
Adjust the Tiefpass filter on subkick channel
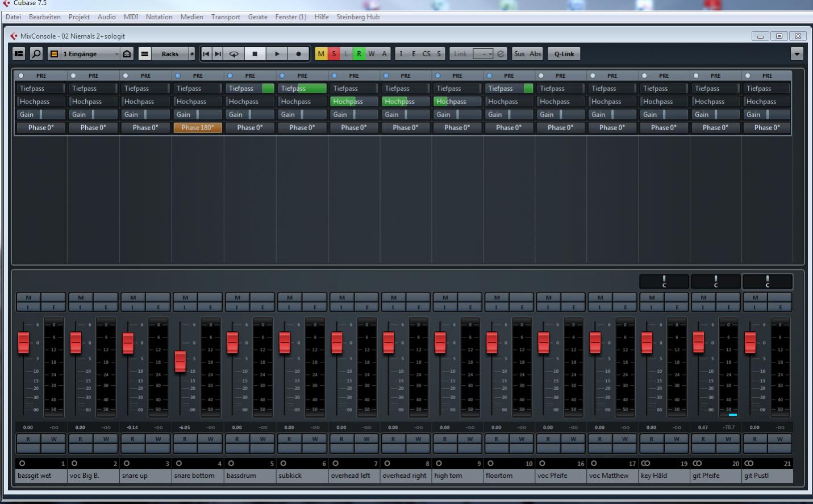pyautogui.click(x=302, y=89)
